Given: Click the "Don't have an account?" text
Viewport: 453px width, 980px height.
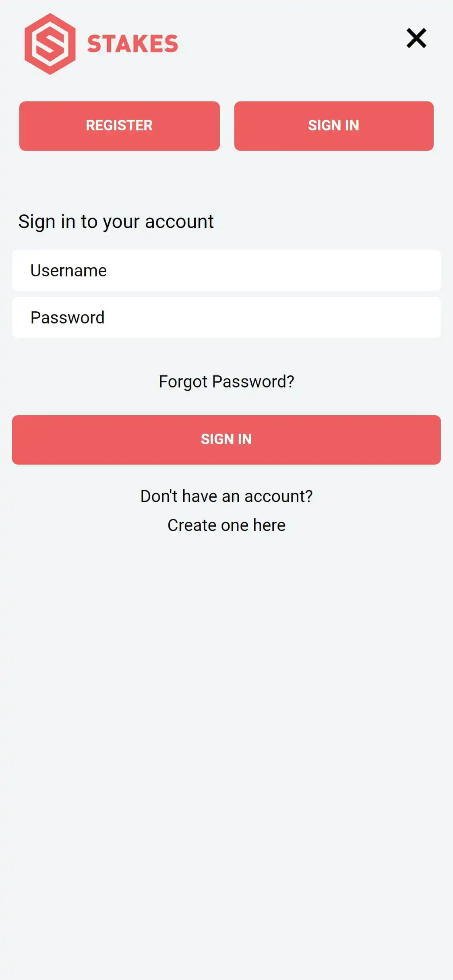Looking at the screenshot, I should pyautogui.click(x=226, y=496).
